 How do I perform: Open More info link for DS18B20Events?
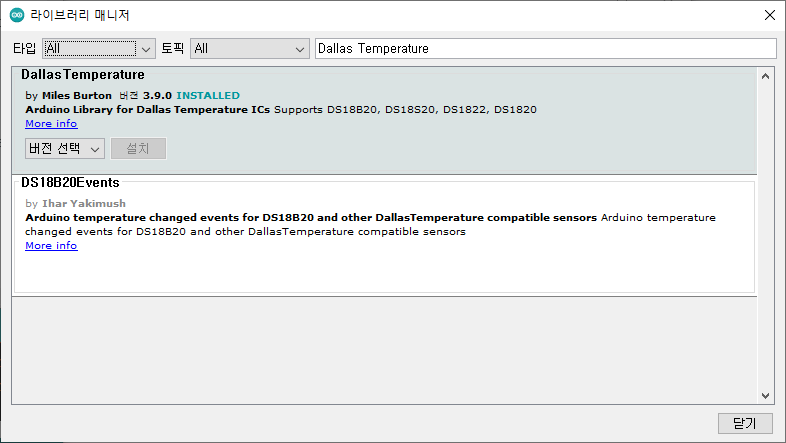pos(51,246)
